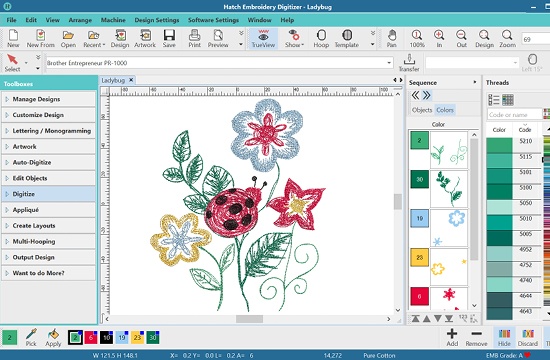Click the zoom factor field showing 69

coord(536,39)
